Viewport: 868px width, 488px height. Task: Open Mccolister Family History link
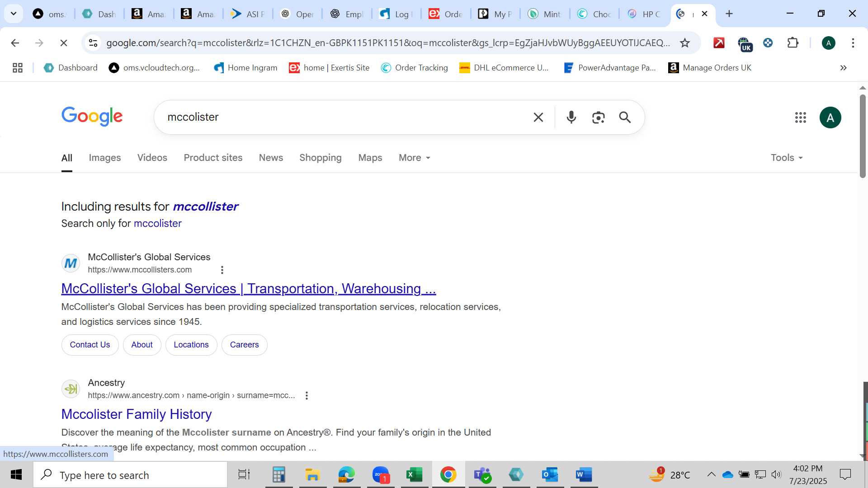pos(137,414)
